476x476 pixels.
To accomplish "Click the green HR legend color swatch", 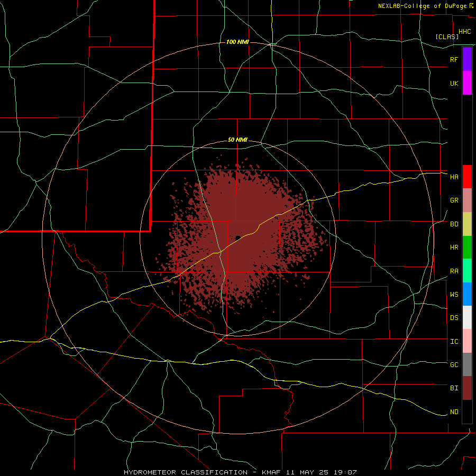I will pyautogui.click(x=467, y=248).
